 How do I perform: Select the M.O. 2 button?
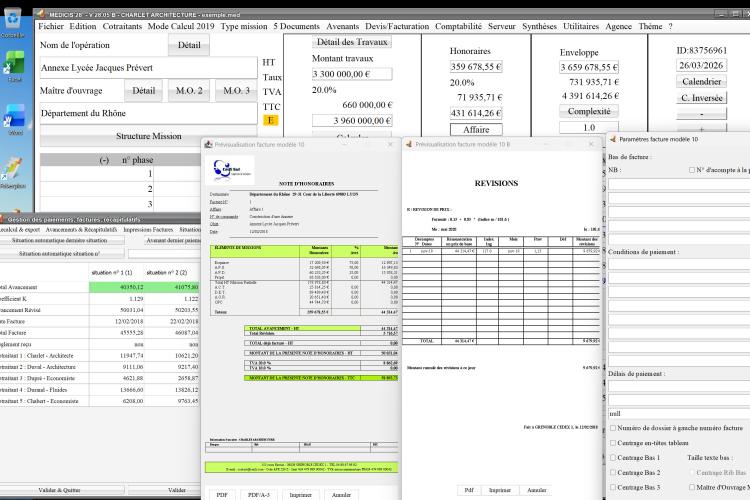(189, 90)
